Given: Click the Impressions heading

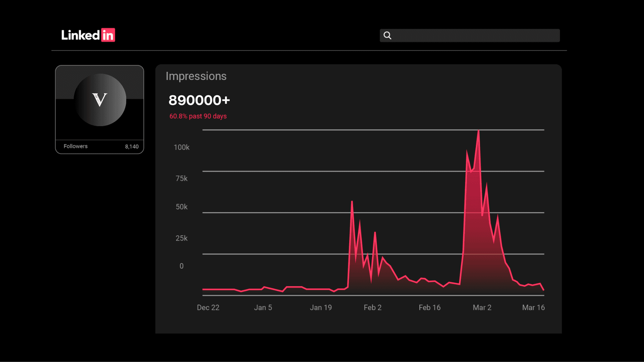Looking at the screenshot, I should pyautogui.click(x=196, y=76).
